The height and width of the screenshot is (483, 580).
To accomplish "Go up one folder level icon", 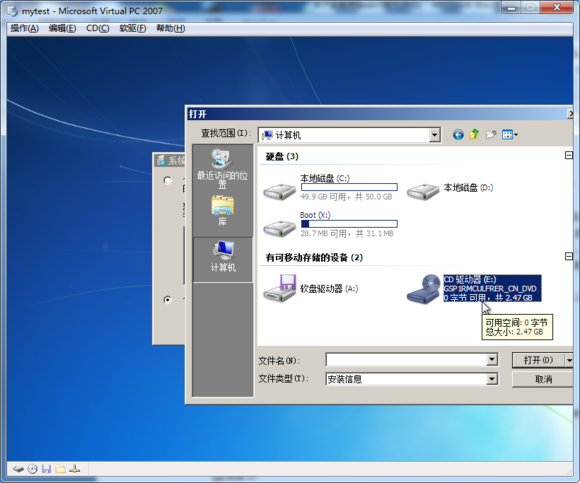I will coord(474,135).
